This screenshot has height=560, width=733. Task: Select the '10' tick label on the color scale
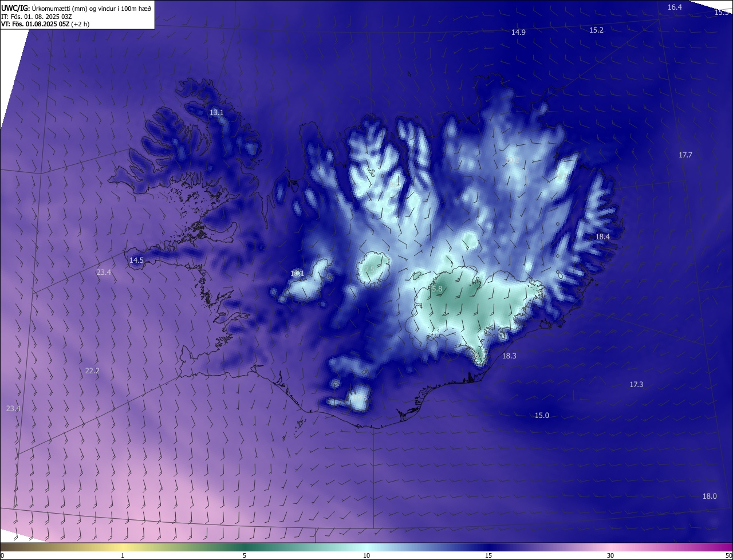(x=366, y=555)
